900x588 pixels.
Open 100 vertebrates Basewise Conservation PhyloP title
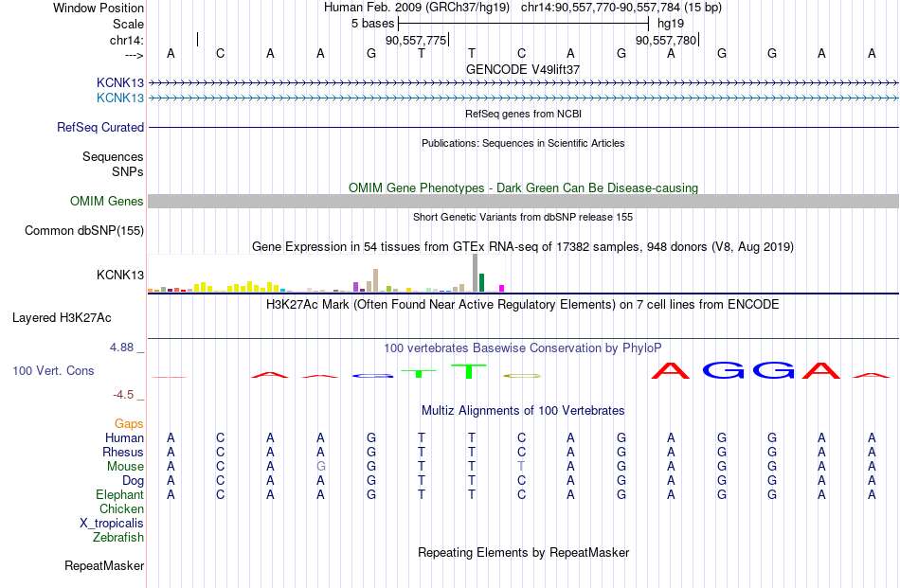coord(523,348)
